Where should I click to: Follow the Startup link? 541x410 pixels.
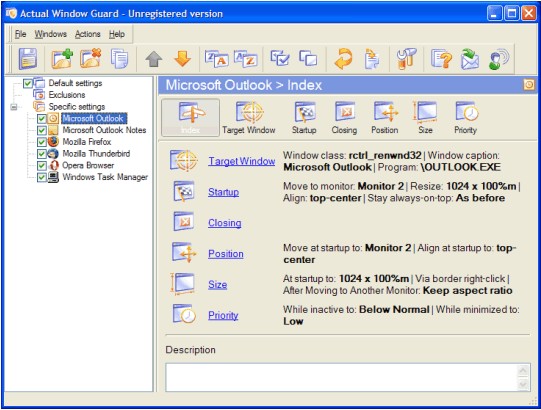click(x=223, y=192)
